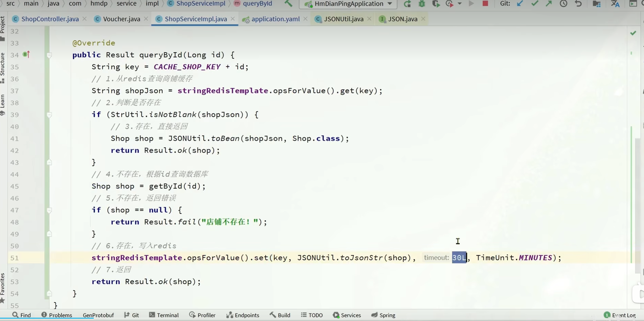The height and width of the screenshot is (321, 644).
Task: Stop the running application (red square)
Action: (x=485, y=4)
